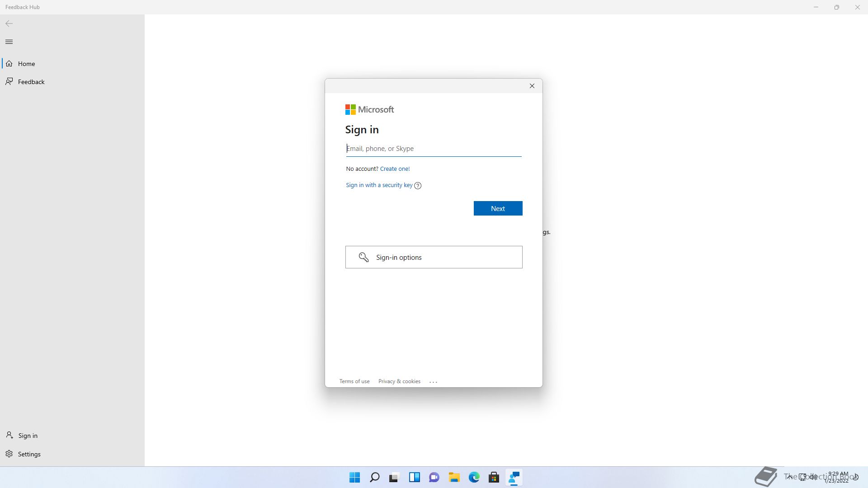Open Sign-in options
868x488 pixels.
pos(434,257)
